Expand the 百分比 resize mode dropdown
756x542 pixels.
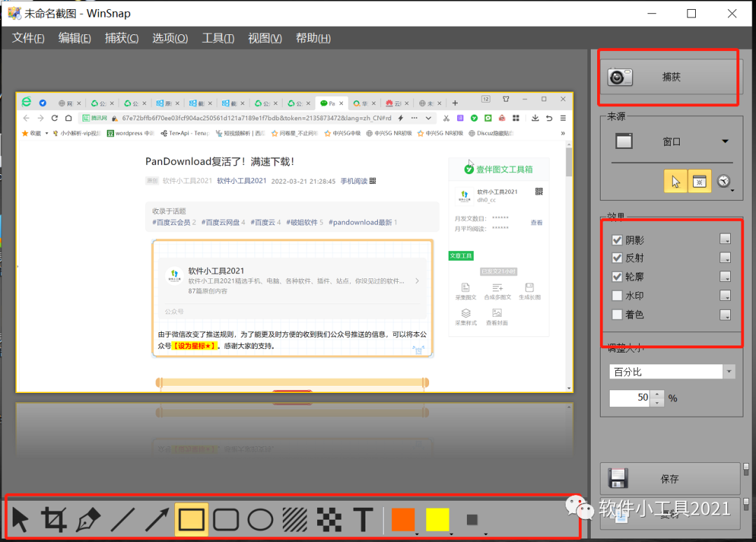(729, 371)
